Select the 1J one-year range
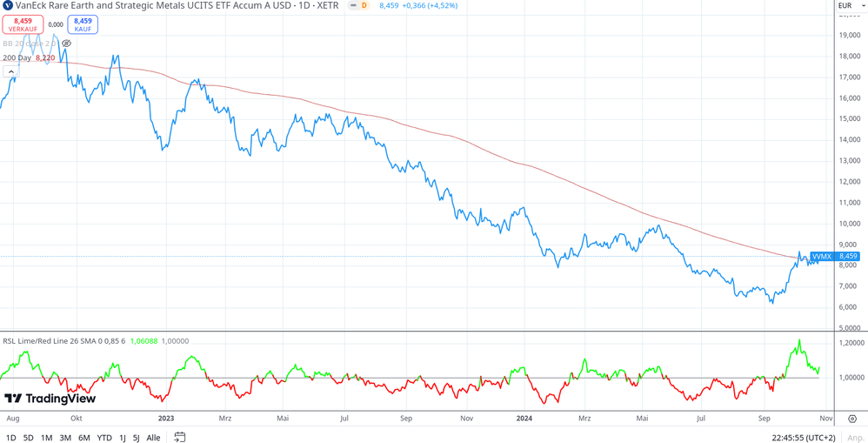 pyautogui.click(x=123, y=438)
